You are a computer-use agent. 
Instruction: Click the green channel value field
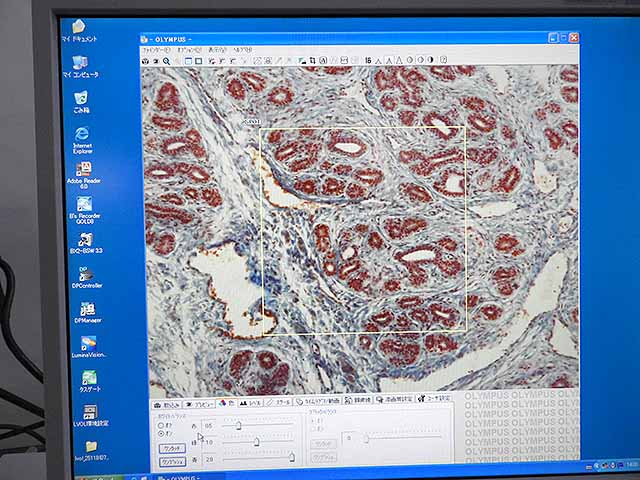click(209, 442)
